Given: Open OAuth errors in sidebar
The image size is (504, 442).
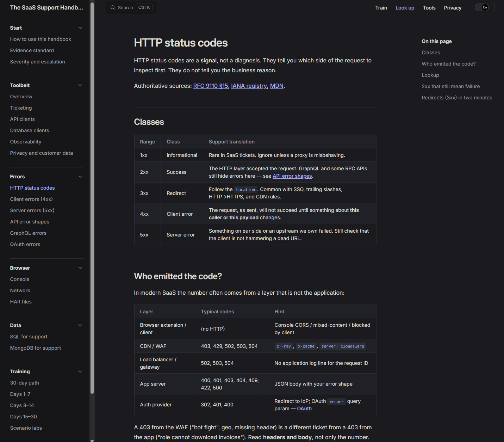Looking at the screenshot, I should (25, 244).
